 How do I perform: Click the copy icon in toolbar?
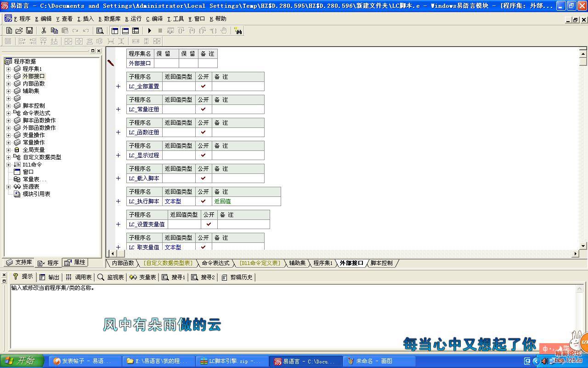(54, 30)
